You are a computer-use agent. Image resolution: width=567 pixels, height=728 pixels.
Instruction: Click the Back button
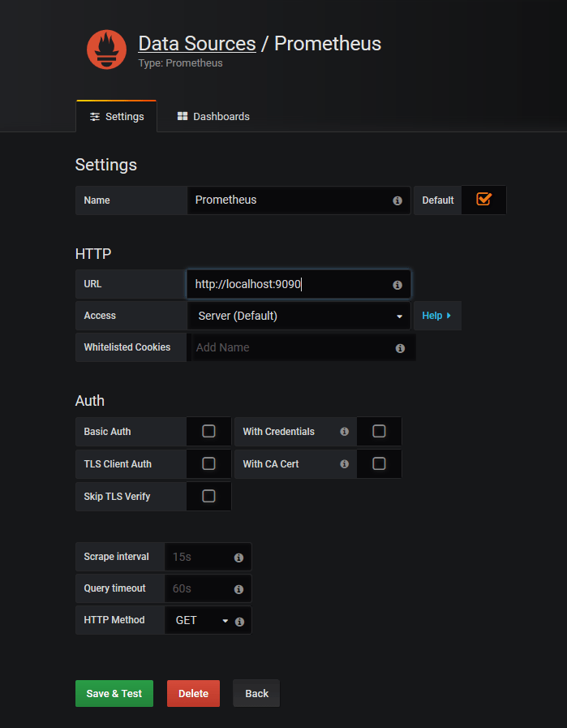tap(256, 694)
